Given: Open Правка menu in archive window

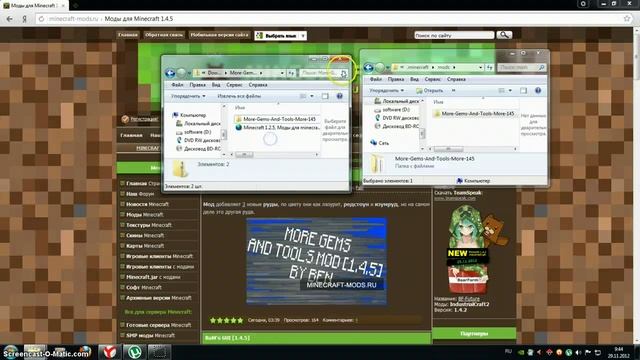Looking at the screenshot, I should coord(198,85).
